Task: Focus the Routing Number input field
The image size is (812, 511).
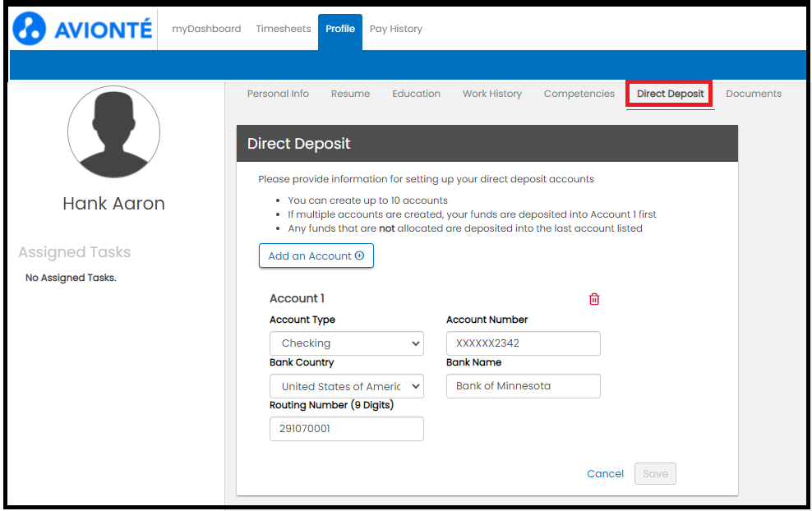Action: coord(346,429)
